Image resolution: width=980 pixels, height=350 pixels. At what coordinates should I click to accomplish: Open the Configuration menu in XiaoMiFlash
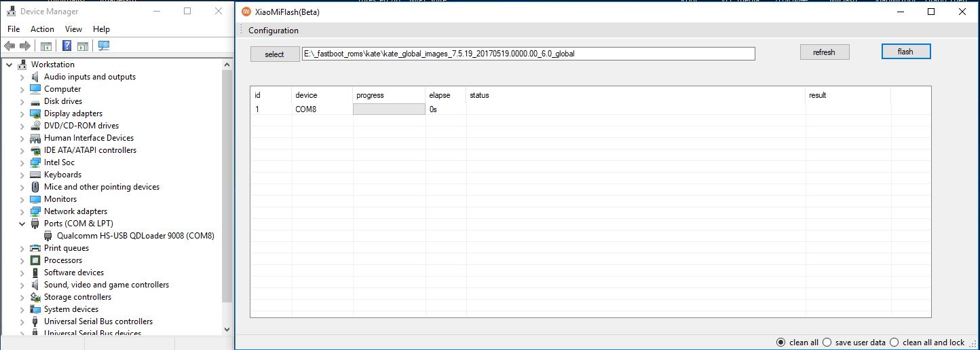[x=274, y=31]
